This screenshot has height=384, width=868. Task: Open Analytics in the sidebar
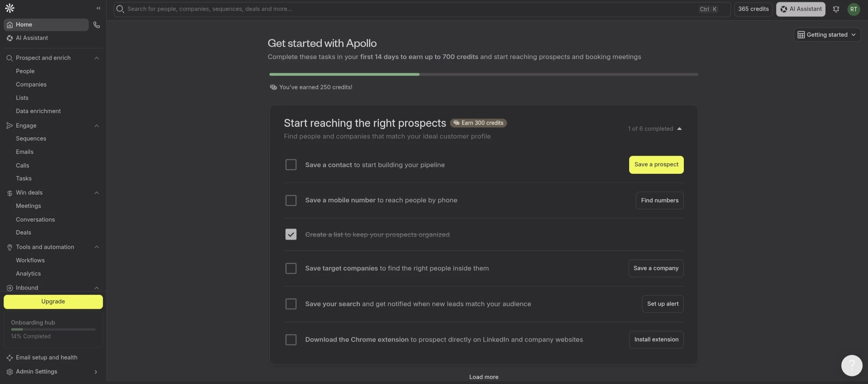pos(28,274)
